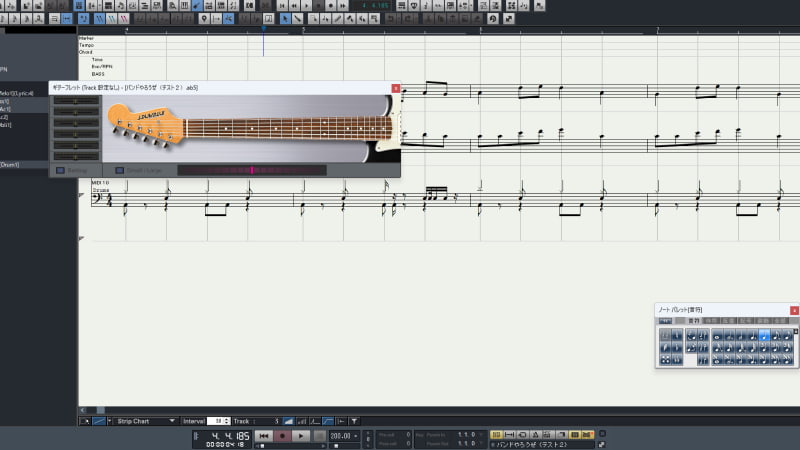Click the Tempo row label in the score header
The height and width of the screenshot is (450, 800).
[x=86, y=45]
